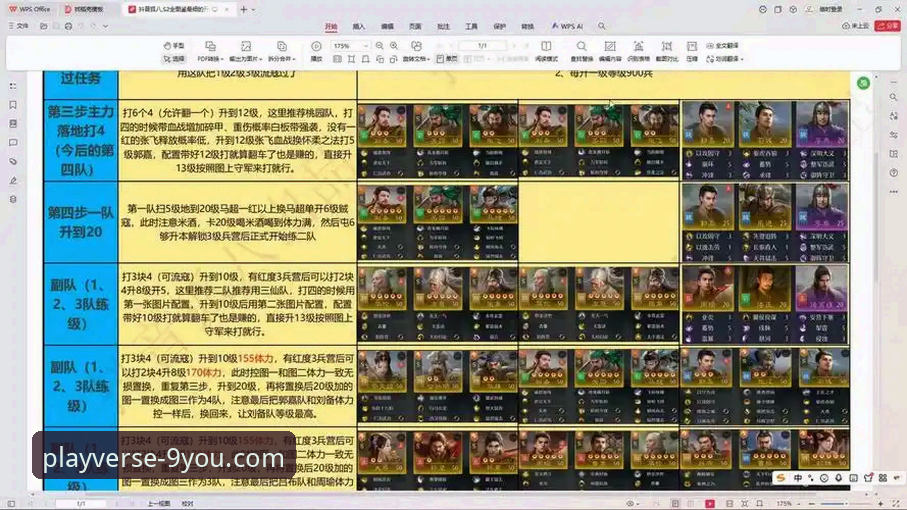
Task: Open the comments panel in left sidebar
Action: 13,143
